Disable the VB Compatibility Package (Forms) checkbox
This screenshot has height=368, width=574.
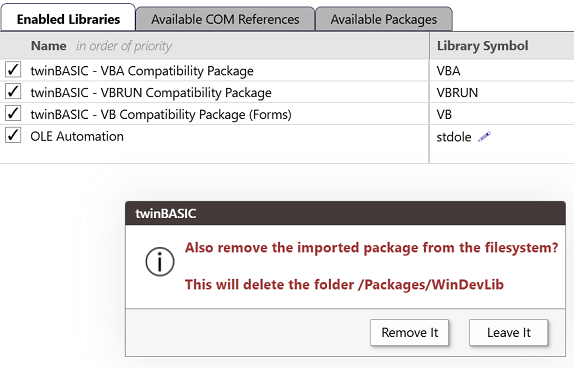[x=13, y=114]
